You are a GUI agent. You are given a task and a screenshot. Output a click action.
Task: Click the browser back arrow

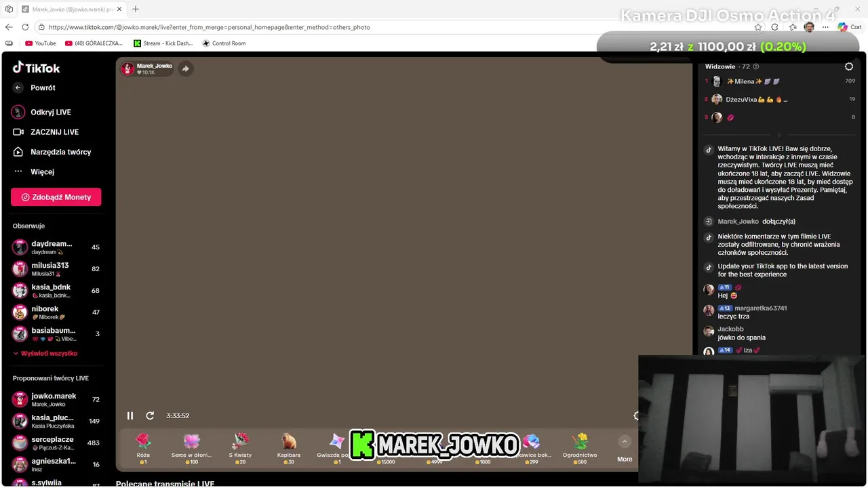[9, 27]
